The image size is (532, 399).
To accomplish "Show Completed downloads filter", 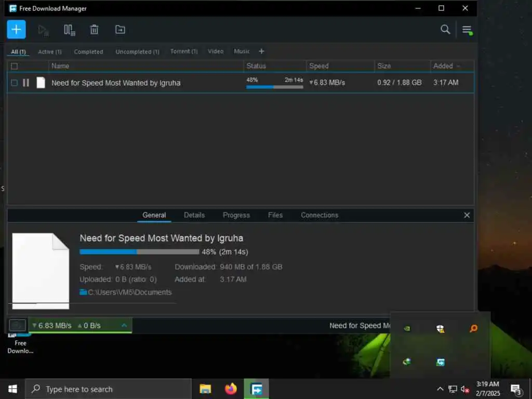I will [x=88, y=51].
